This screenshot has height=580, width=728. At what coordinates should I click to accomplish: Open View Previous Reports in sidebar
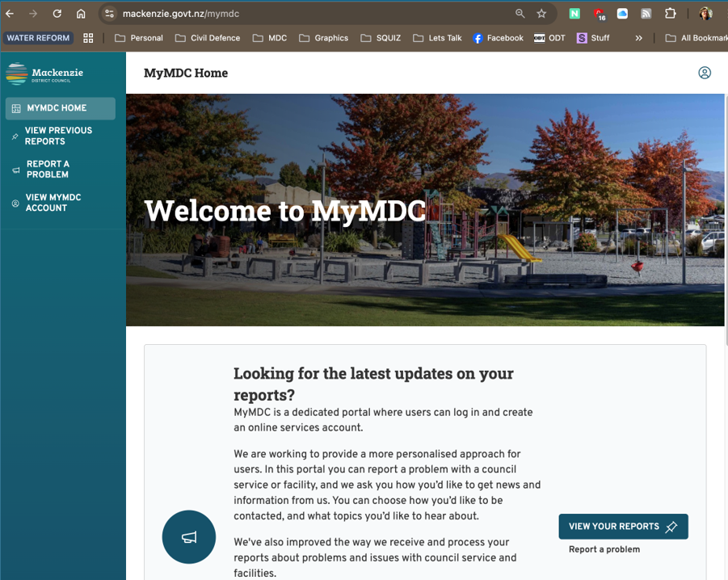[x=58, y=136]
